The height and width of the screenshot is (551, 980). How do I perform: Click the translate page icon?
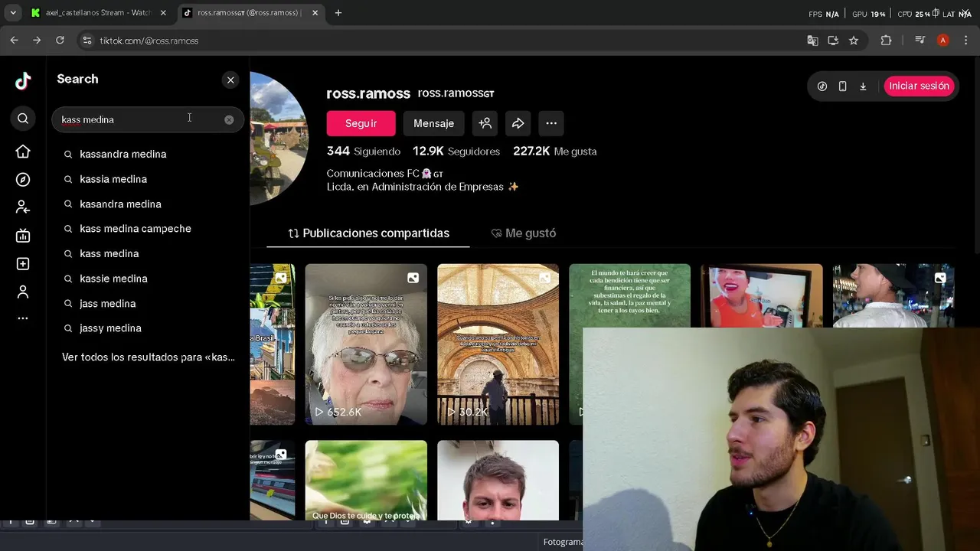812,41
